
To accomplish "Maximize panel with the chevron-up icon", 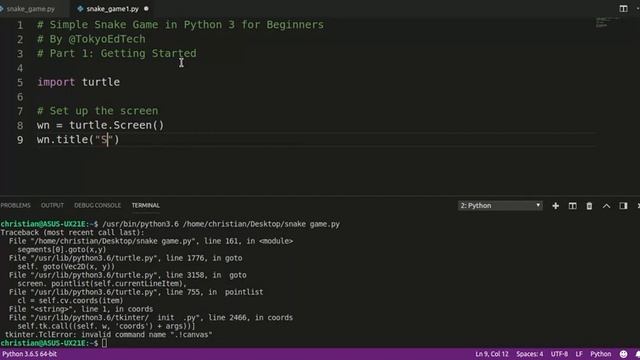I will pyautogui.click(x=607, y=206).
